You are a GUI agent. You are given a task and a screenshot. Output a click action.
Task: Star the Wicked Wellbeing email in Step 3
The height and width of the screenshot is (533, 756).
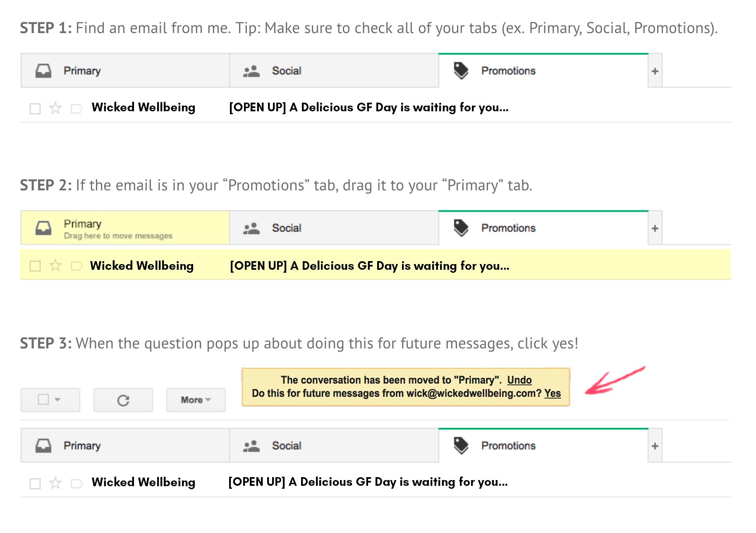[55, 483]
